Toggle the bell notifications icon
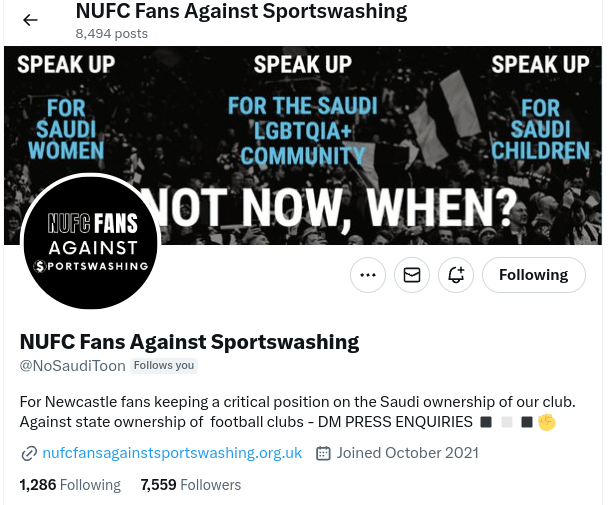This screenshot has width=616, height=505. pos(455,275)
